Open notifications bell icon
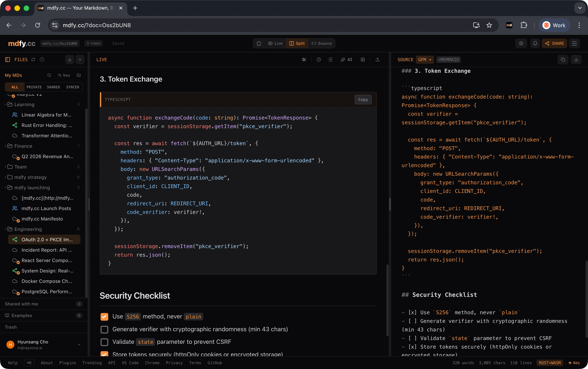Screen dimensions: 588x369 (x=535, y=43)
